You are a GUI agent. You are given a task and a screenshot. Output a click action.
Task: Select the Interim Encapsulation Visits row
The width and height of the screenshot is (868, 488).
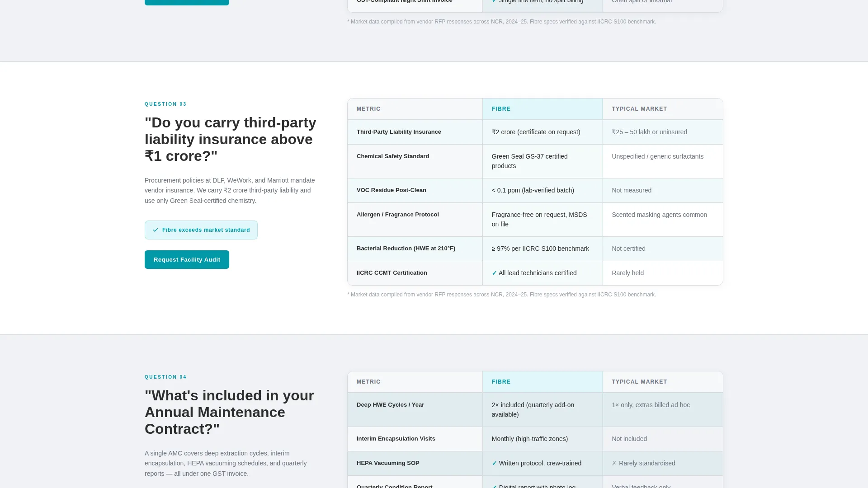[535, 439]
